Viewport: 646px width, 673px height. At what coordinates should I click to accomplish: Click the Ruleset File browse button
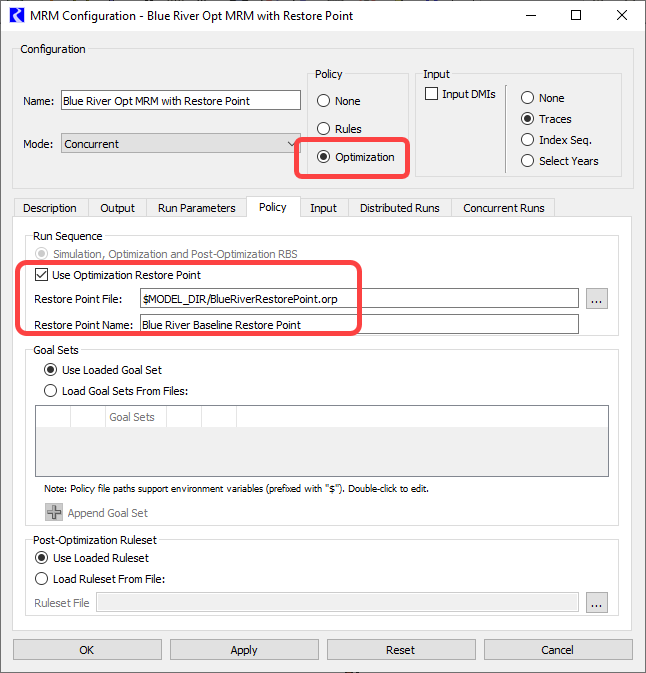pyautogui.click(x=597, y=602)
